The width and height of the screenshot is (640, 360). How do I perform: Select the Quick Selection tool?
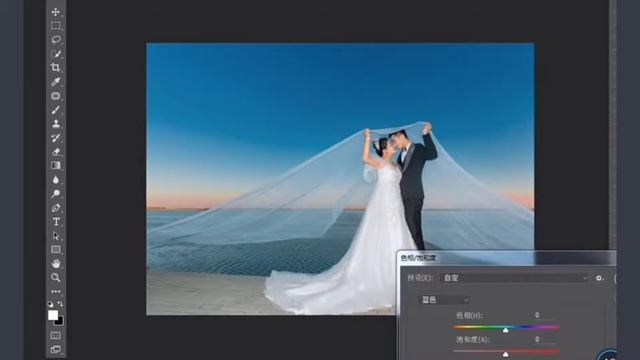[x=56, y=53]
